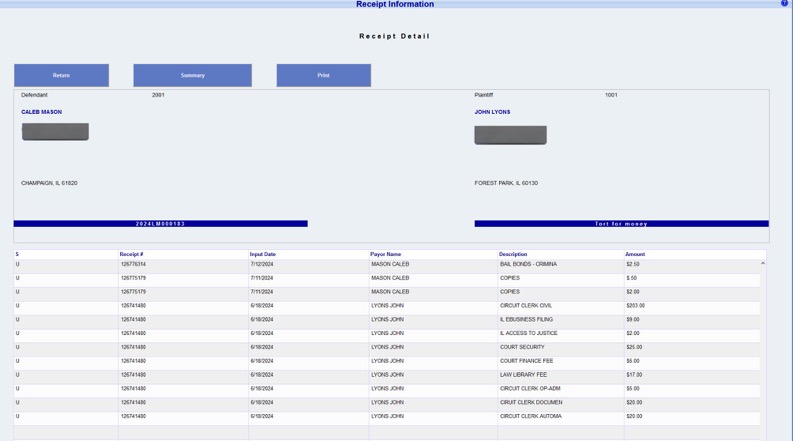Select the 'CIRUIT CLERK DOCUMEN' description

(531, 403)
